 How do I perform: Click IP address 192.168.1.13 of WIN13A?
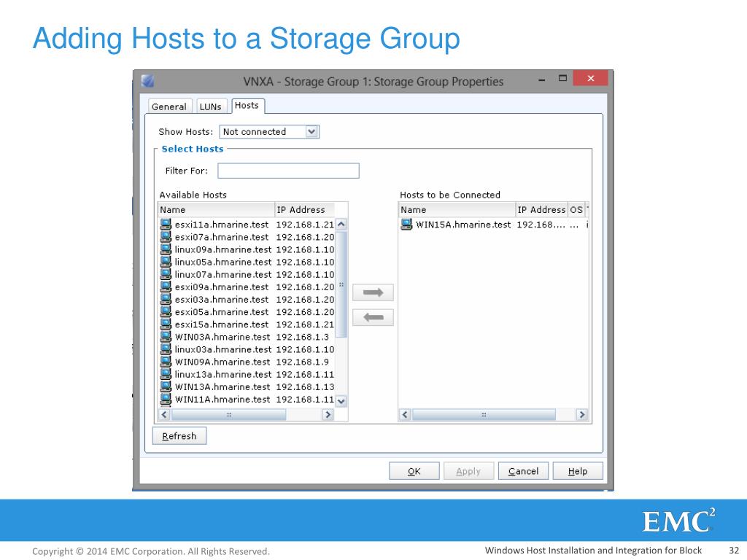coord(305,386)
